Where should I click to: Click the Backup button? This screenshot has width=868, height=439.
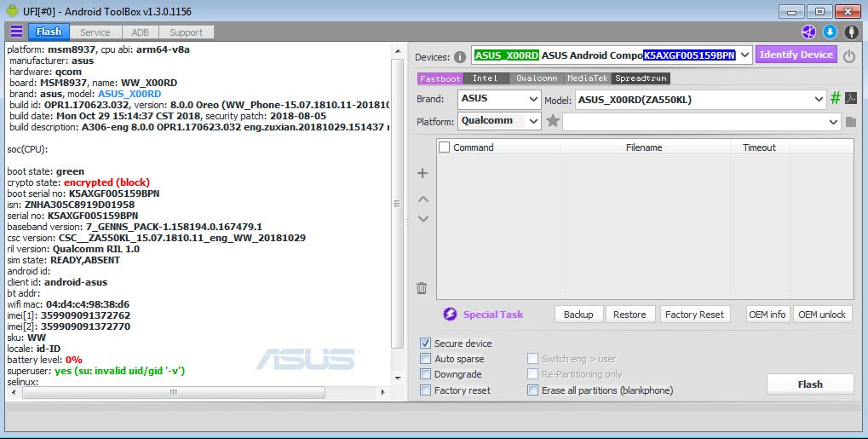point(578,315)
